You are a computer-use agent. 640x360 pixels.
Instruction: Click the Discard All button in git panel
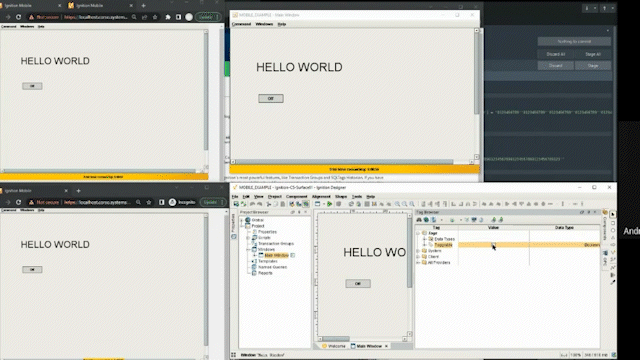point(556,54)
